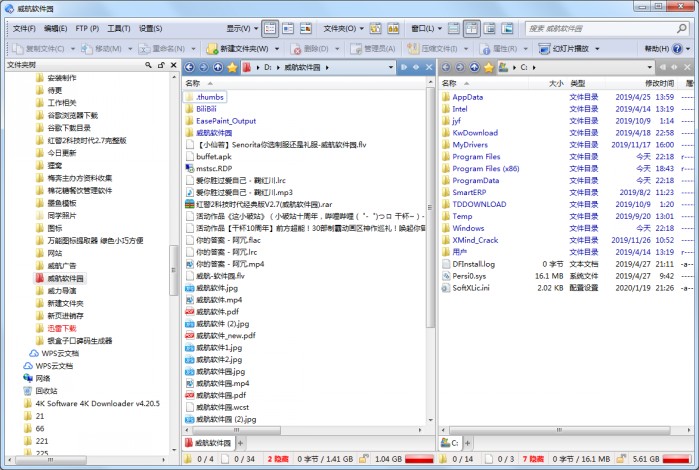
Task: Click the C: drive icon in address bar
Action: pyautogui.click(x=503, y=67)
